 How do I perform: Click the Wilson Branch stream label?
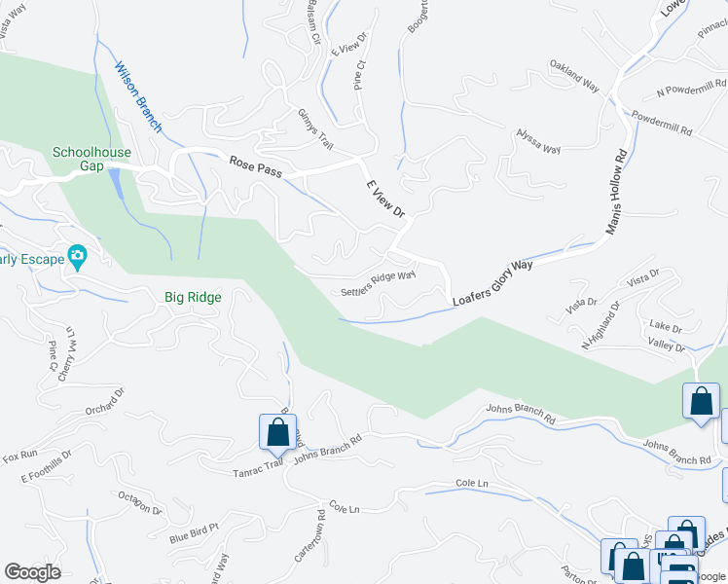[x=138, y=97]
